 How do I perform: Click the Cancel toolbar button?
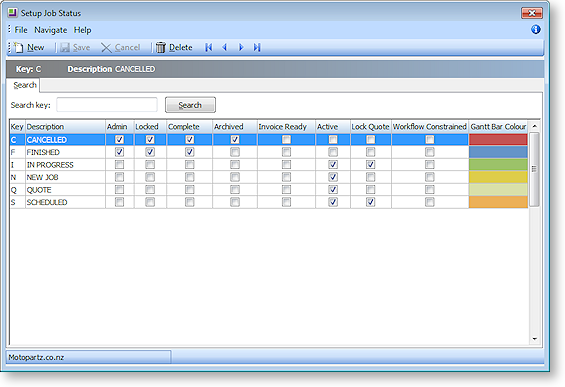[x=120, y=48]
